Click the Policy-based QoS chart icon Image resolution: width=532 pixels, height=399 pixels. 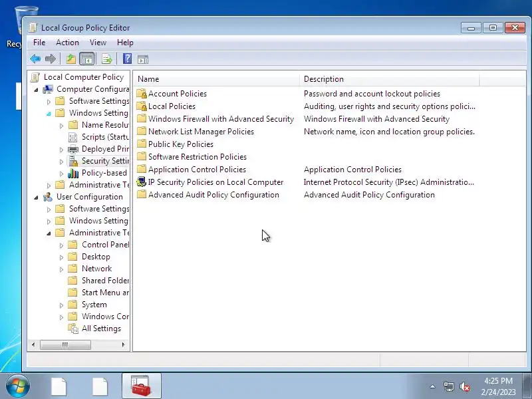click(73, 173)
